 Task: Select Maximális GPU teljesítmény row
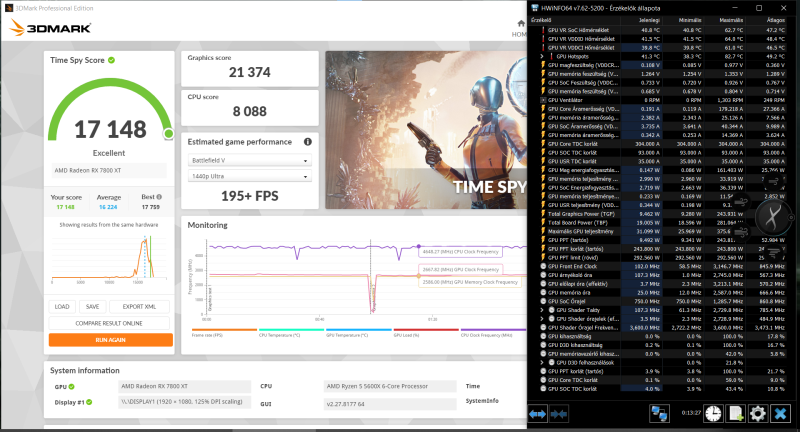click(663, 231)
